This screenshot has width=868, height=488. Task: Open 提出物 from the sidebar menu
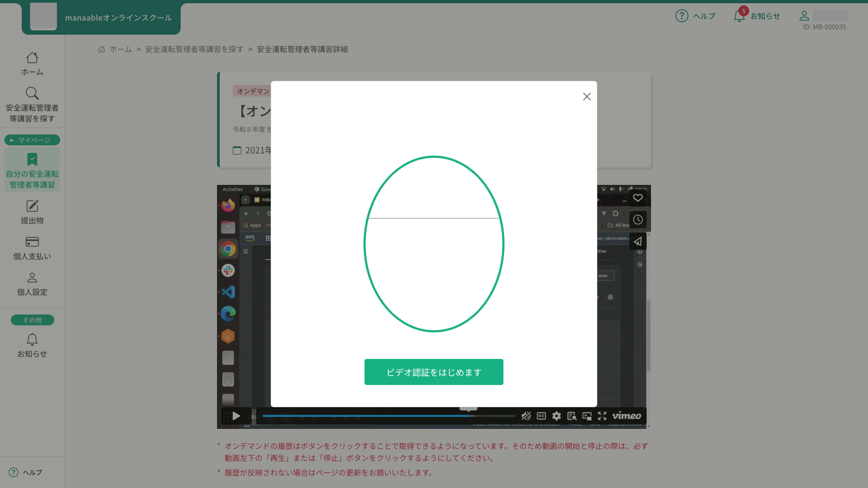coord(32,211)
